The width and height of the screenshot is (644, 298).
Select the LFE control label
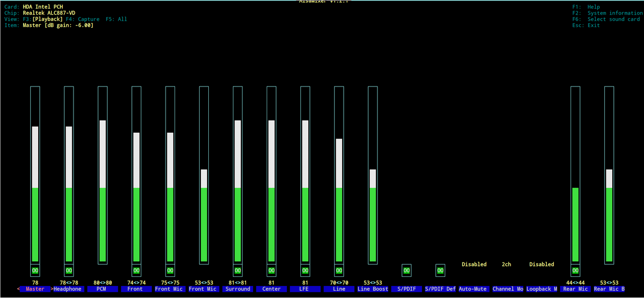point(305,289)
